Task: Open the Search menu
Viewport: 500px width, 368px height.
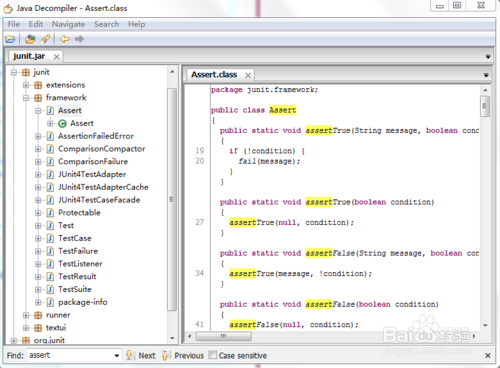Action: click(x=106, y=24)
